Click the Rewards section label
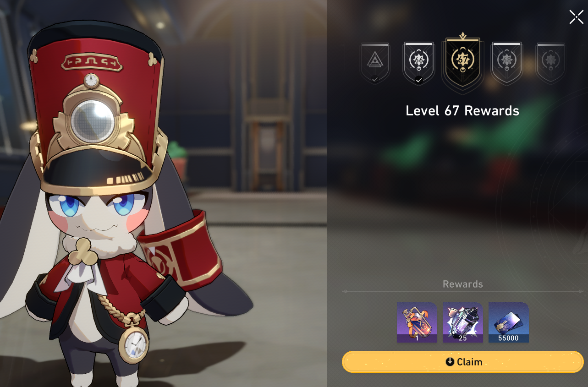The height and width of the screenshot is (387, 588). (x=463, y=284)
